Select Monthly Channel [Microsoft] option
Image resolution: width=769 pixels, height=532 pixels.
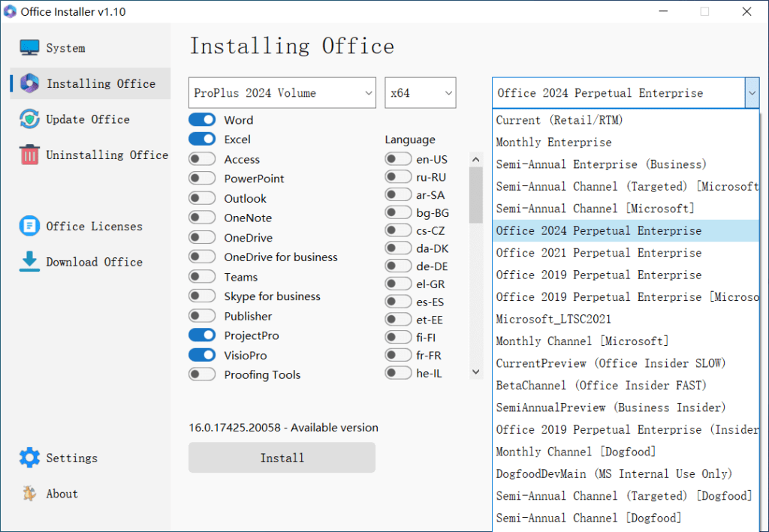click(626, 341)
